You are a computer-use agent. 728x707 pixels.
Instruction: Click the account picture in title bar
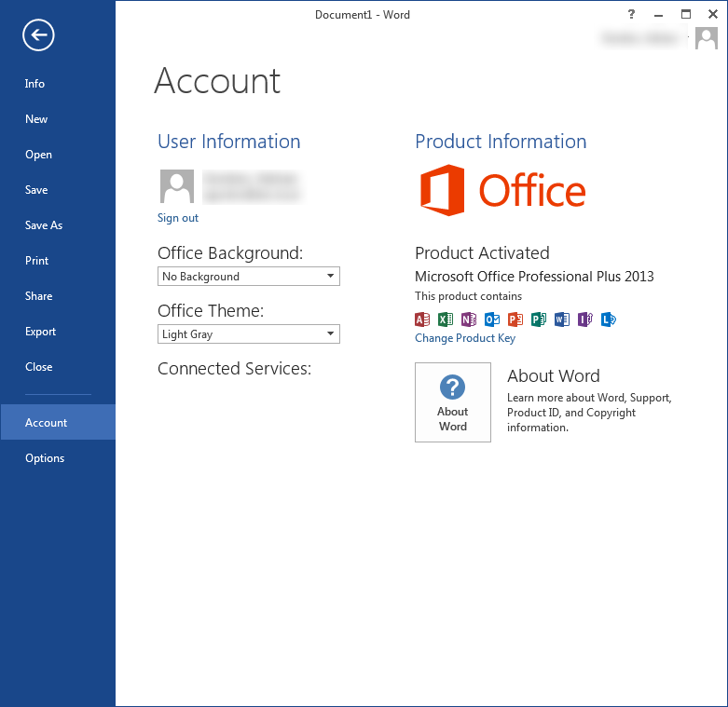tap(707, 37)
